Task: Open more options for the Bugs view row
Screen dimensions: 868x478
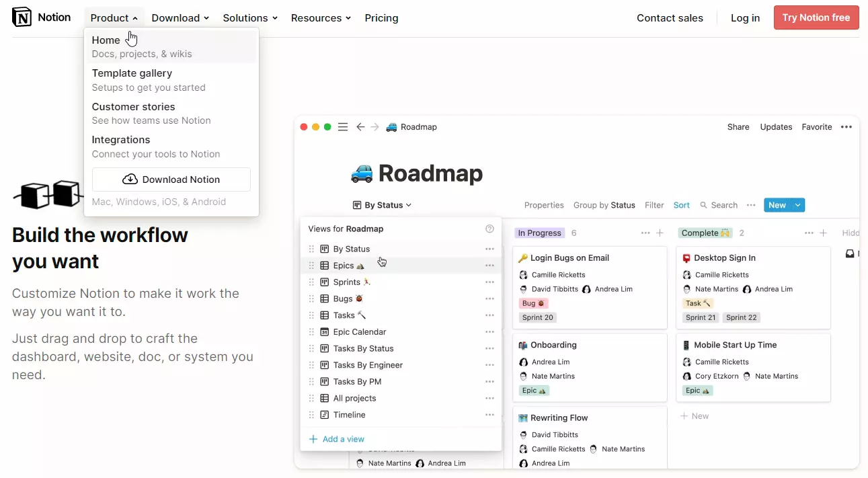Action: coord(489,299)
